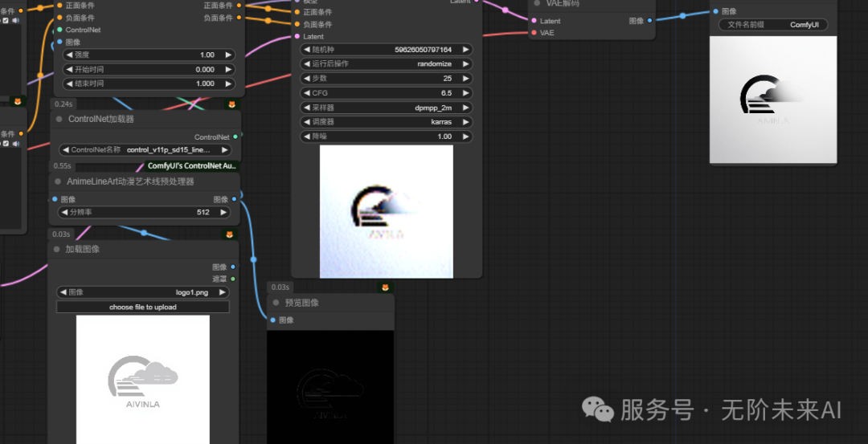Click 步数 value field showing 25
This screenshot has width=868, height=444.
(x=387, y=79)
